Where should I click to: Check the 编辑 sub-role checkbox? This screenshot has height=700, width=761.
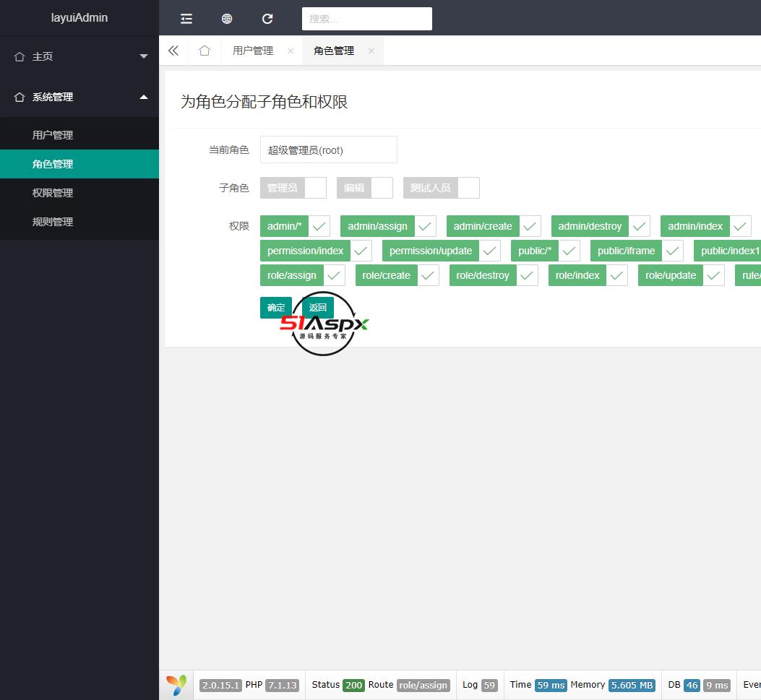point(364,188)
